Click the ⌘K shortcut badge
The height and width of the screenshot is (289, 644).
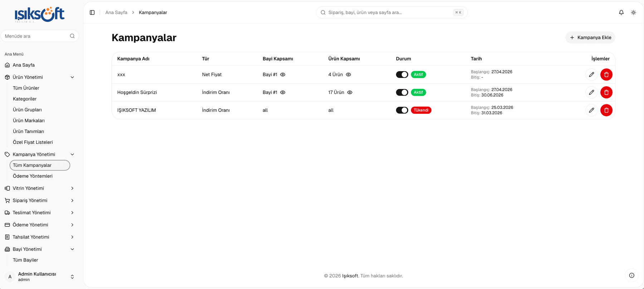[x=458, y=13]
